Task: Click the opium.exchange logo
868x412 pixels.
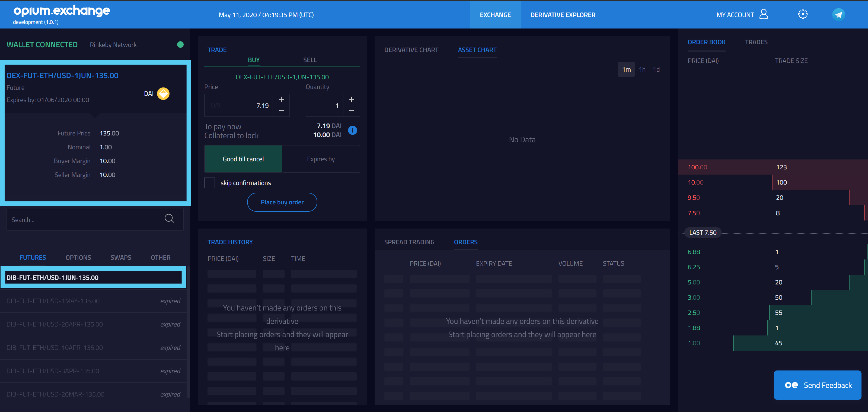Action: point(62,11)
